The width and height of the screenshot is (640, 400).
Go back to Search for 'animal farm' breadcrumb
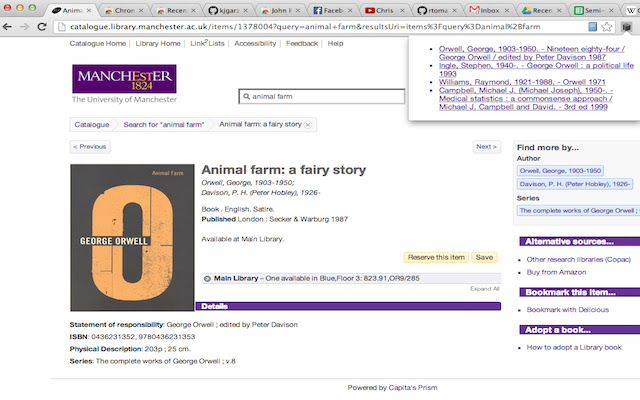pyautogui.click(x=164, y=125)
